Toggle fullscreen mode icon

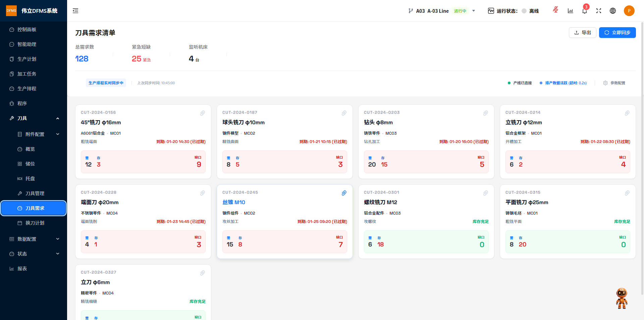point(599,11)
